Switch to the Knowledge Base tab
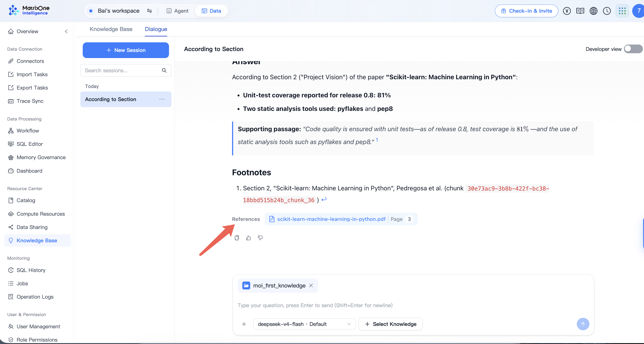Viewport: 644px width, 344px height. tap(111, 29)
